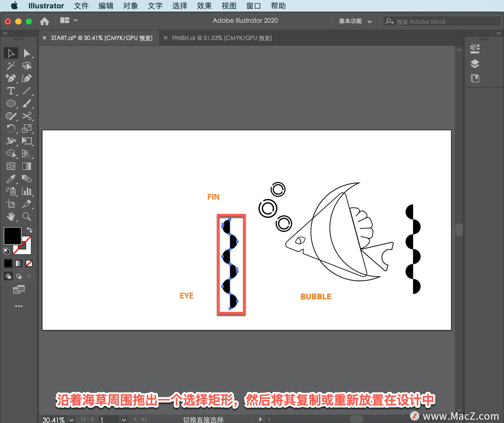Open the 文件 menu
Image resolution: width=504 pixels, height=423 pixels.
click(81, 6)
